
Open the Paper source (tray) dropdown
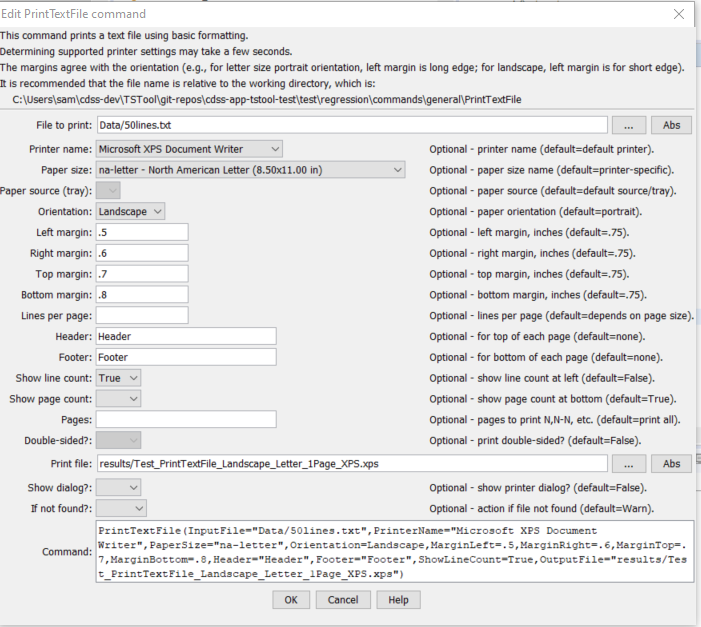108,191
